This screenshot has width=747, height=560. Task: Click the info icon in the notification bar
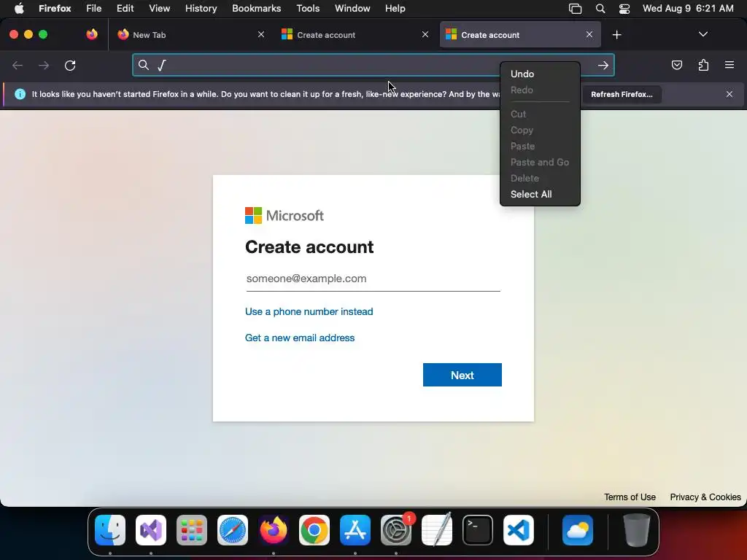tap(20, 94)
